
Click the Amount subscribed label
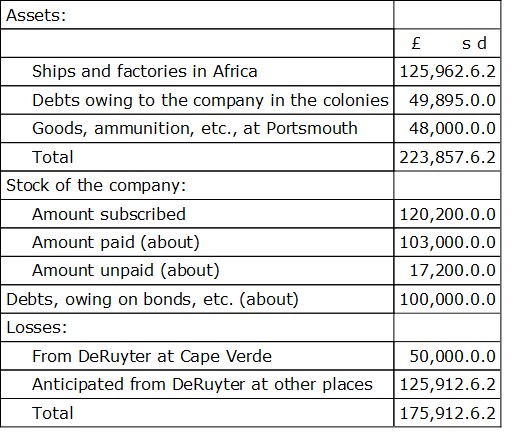coord(109,214)
